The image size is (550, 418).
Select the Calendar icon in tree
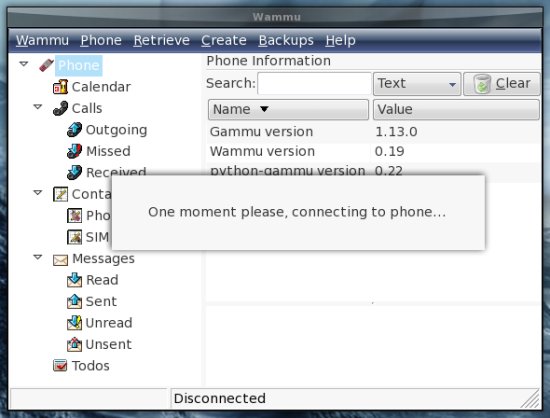point(60,87)
